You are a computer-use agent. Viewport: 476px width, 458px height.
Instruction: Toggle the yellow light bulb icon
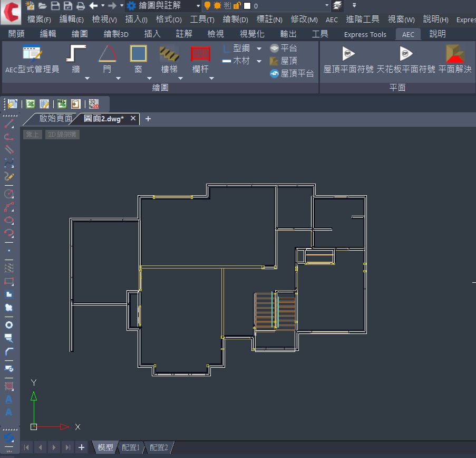tap(207, 6)
